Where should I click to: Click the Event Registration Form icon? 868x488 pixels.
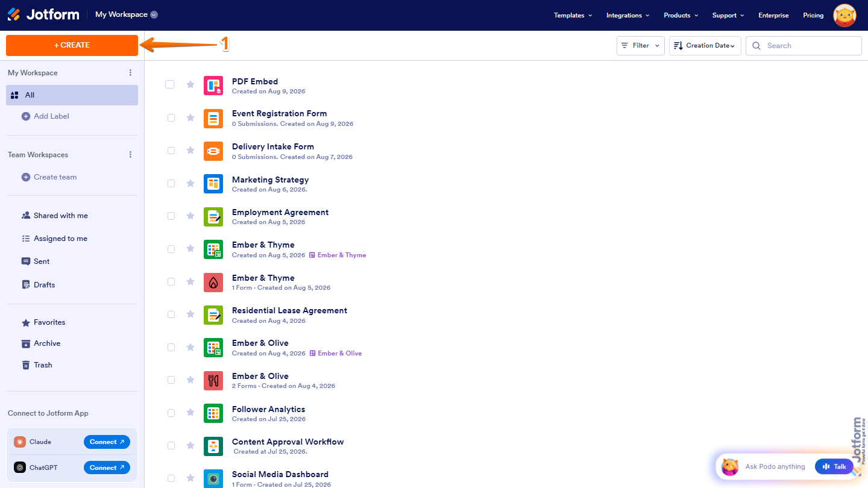(x=213, y=118)
